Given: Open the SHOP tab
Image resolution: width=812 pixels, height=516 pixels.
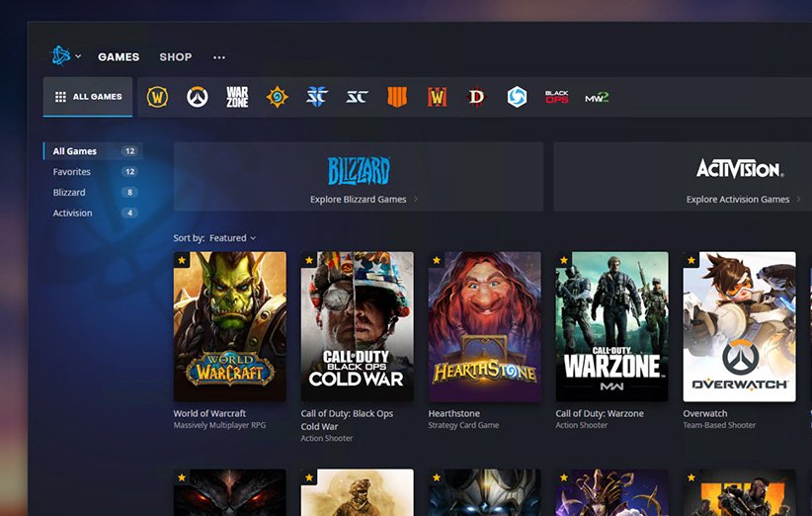Looking at the screenshot, I should pos(176,57).
